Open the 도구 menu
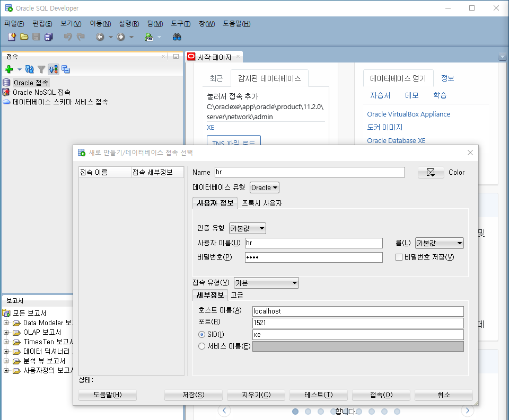Viewport: 509px width, 420px height. click(x=180, y=24)
